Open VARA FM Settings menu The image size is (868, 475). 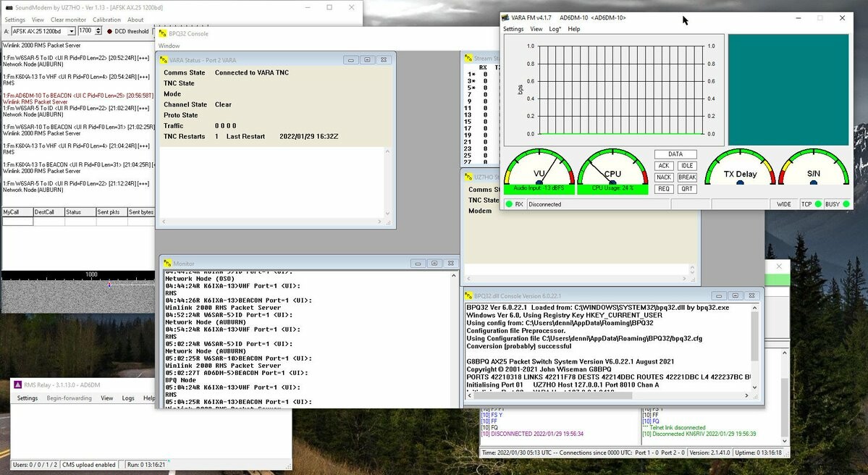point(513,30)
